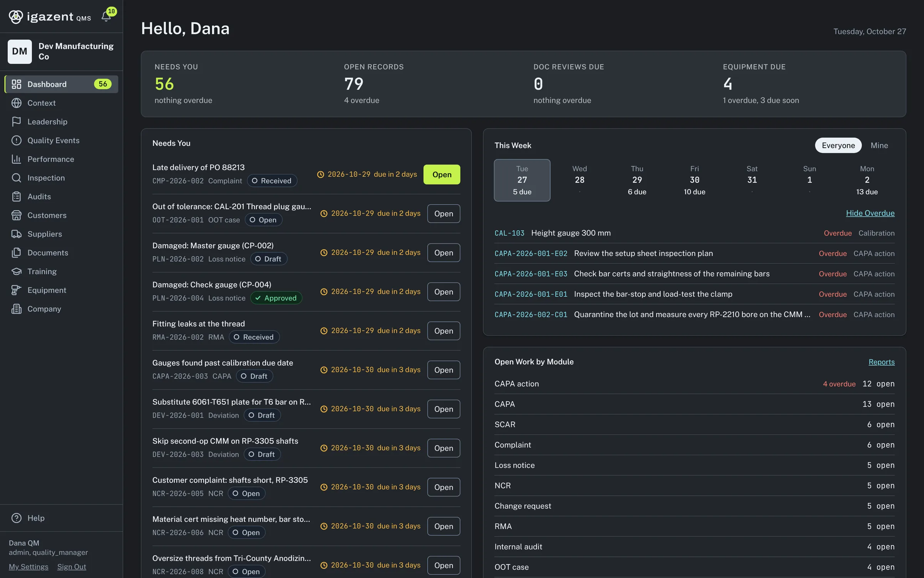Screen dimensions: 924x578
Task: Open the CAPA-2026-003 gauges calibration record
Action: [x=444, y=370]
